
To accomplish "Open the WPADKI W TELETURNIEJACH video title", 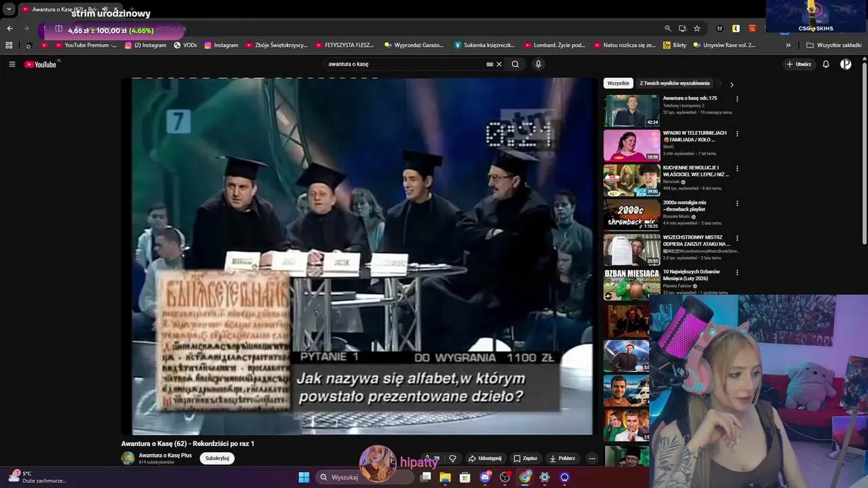I will [694, 136].
